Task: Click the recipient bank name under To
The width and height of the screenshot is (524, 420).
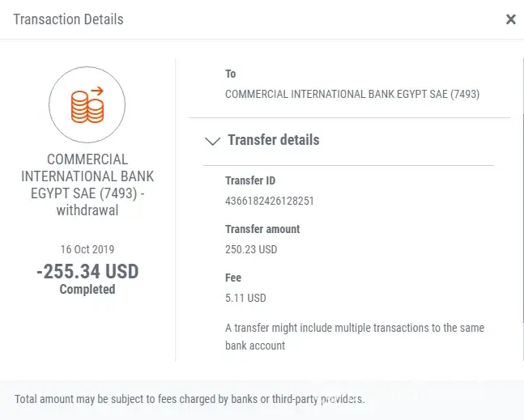Action: point(352,94)
